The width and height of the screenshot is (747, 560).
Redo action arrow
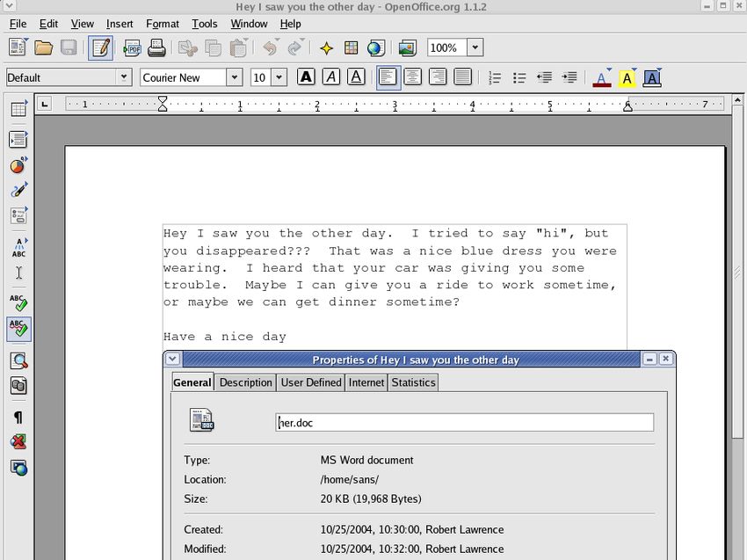[296, 47]
